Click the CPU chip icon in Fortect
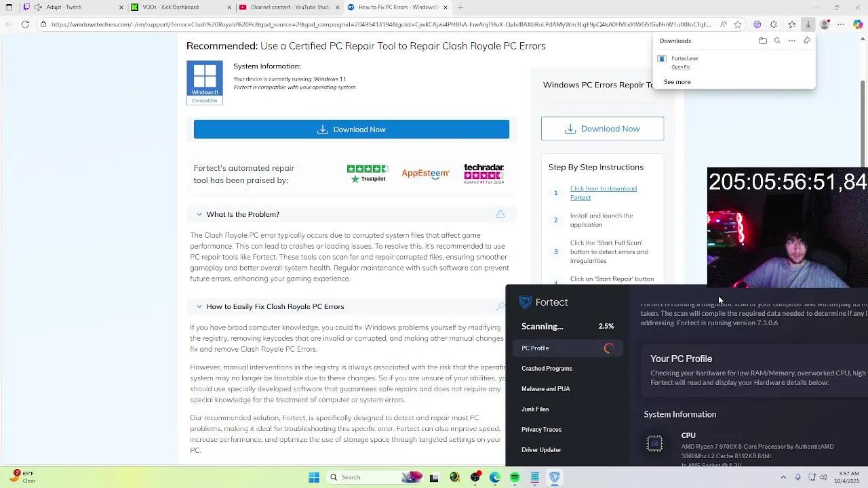Viewport: 868px width, 488px height. point(654,444)
